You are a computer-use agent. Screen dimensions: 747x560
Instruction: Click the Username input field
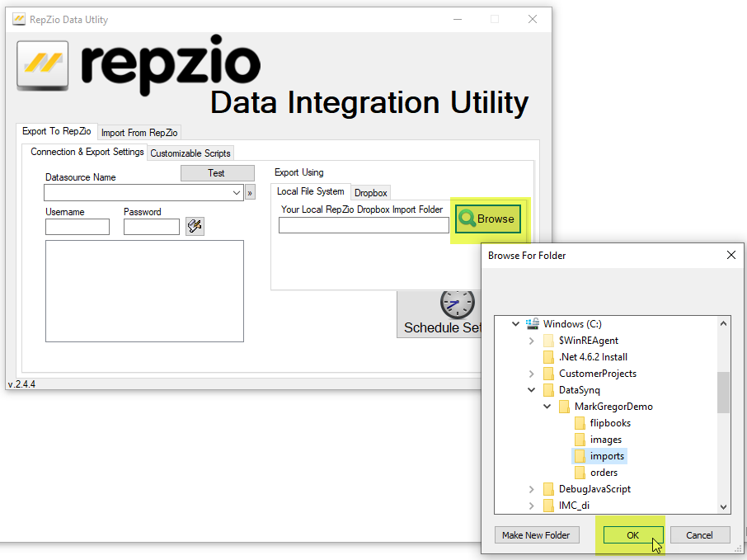coord(78,227)
